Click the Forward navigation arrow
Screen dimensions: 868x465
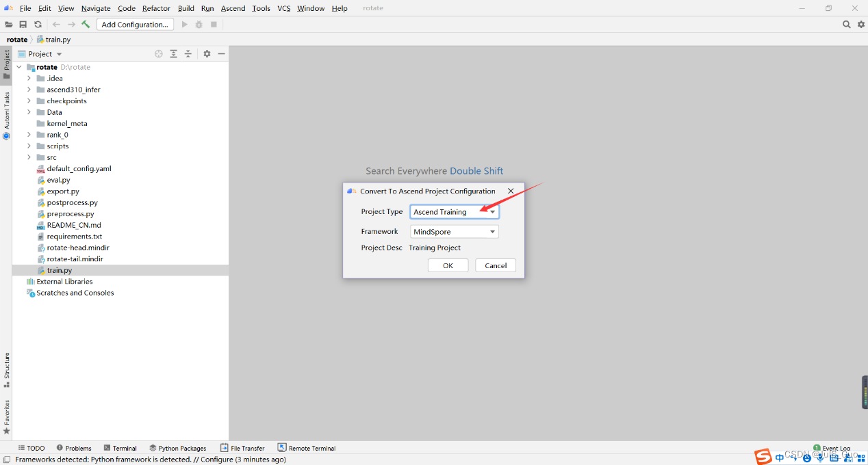[x=71, y=25]
